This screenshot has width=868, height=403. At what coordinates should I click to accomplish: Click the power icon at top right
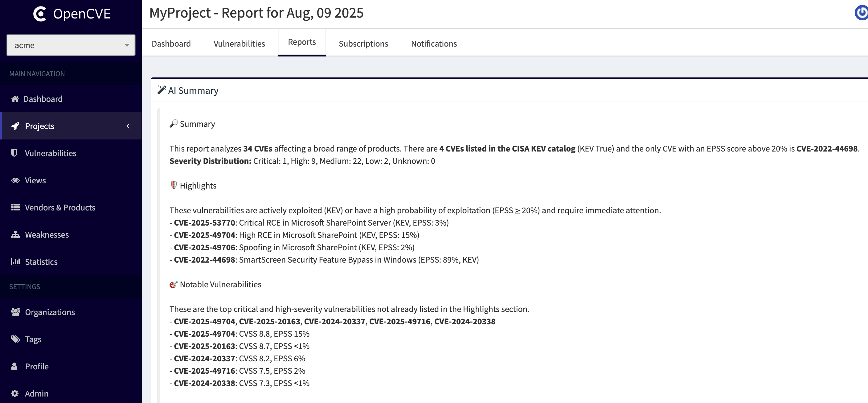tap(861, 13)
